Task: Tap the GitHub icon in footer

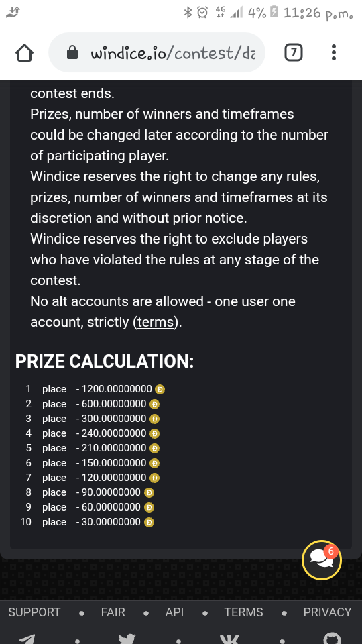Action: (x=332, y=638)
